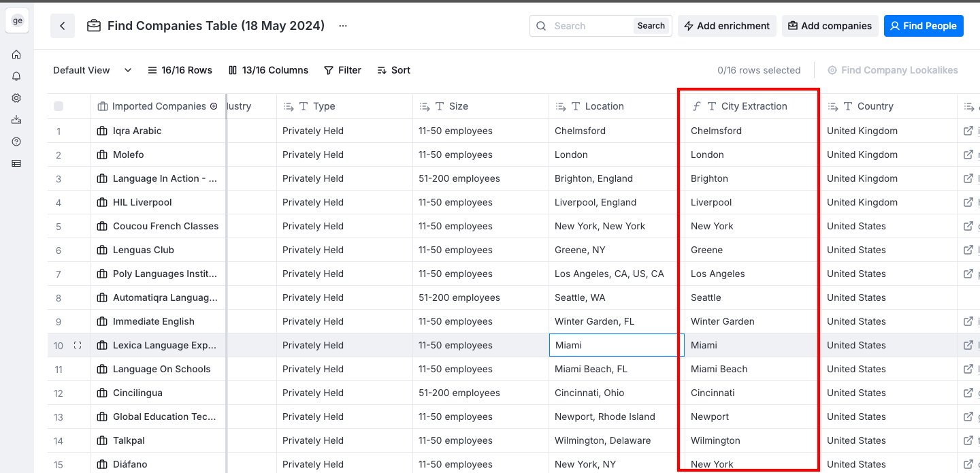Image resolution: width=980 pixels, height=473 pixels.
Task: Click the Add companies button
Action: click(x=830, y=26)
